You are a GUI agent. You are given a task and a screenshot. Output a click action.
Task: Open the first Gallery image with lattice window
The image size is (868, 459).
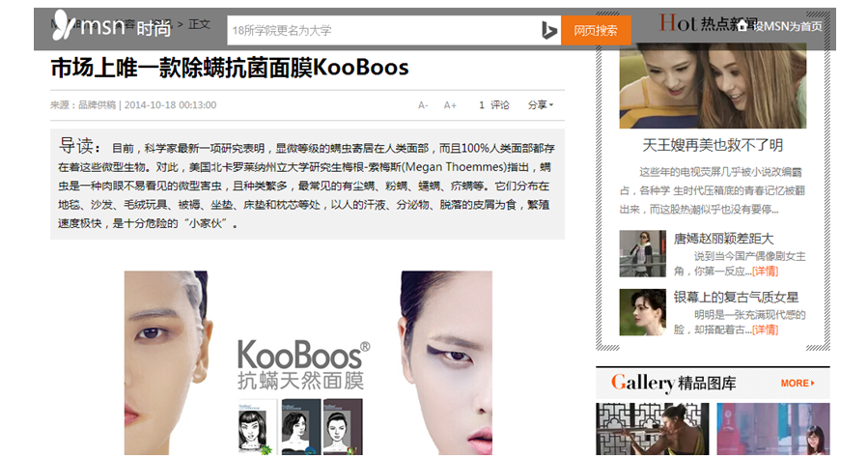652,428
